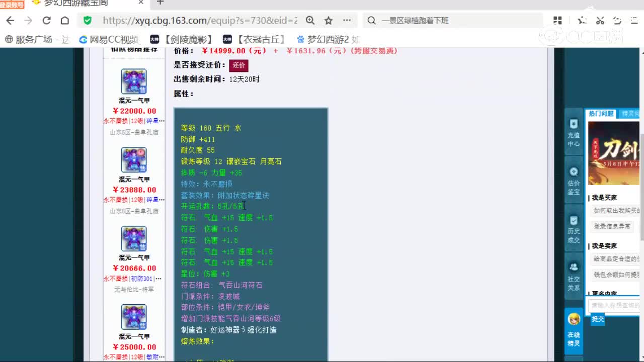Open the 历史成交 sidebar icon
Screen dimensions: 644x362
click(x=574, y=229)
